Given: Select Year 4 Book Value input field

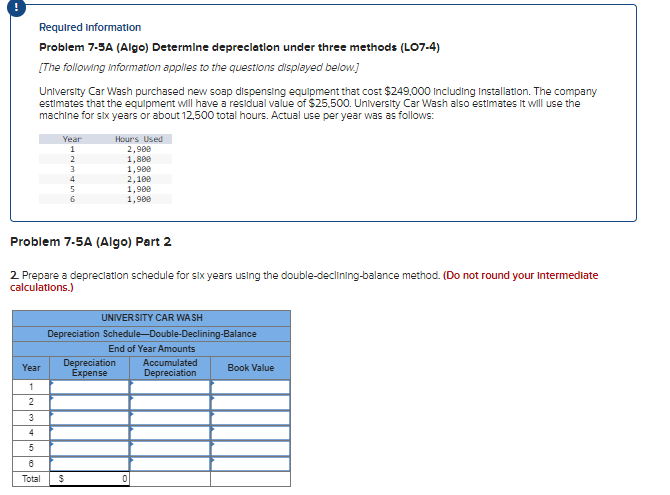Looking at the screenshot, I should (x=250, y=433).
